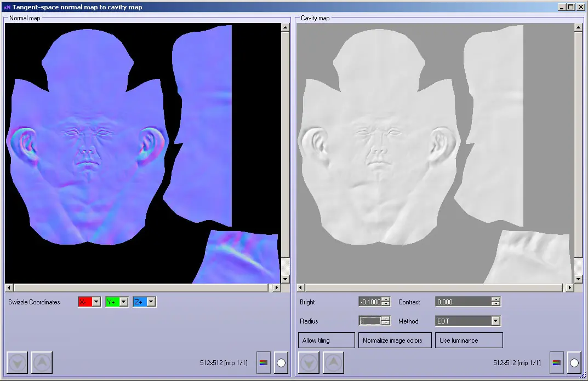Open the RGB channel icon under Cavity map

(x=557, y=362)
